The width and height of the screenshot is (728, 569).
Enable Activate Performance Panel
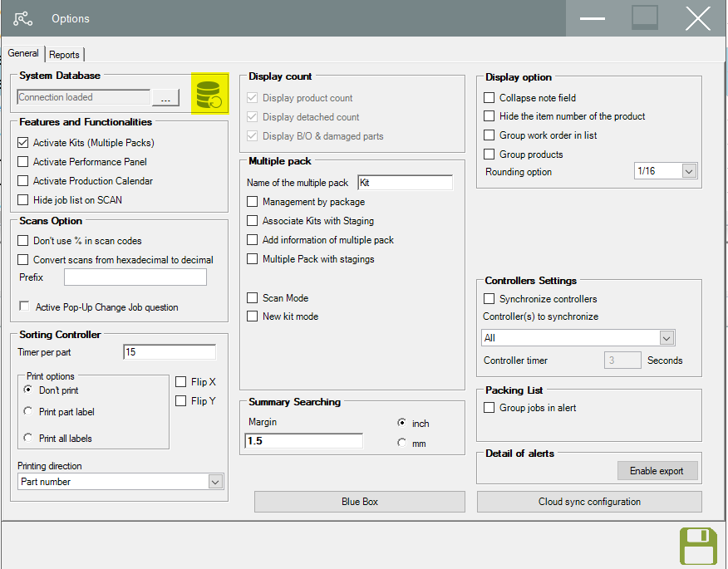(x=22, y=161)
